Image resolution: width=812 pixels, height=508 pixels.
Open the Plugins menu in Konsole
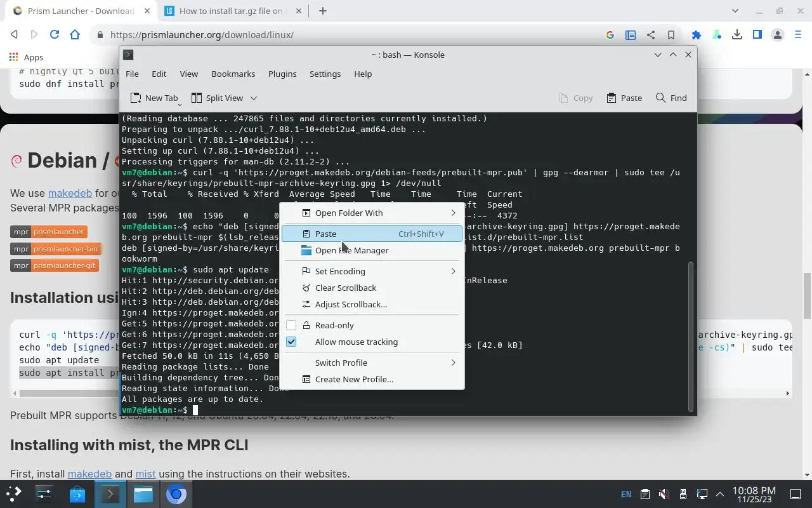[282, 74]
